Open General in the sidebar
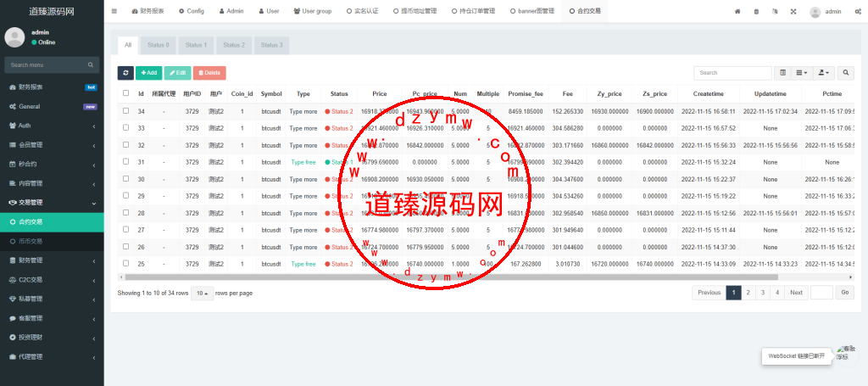 [x=52, y=106]
